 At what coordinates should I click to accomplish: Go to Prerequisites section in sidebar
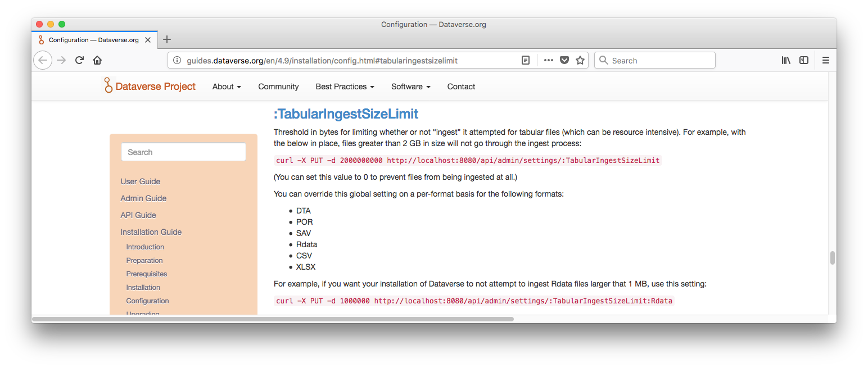(x=147, y=274)
